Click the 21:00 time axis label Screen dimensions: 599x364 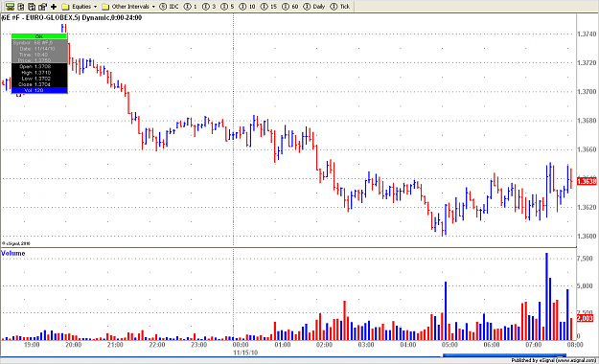coord(115,345)
